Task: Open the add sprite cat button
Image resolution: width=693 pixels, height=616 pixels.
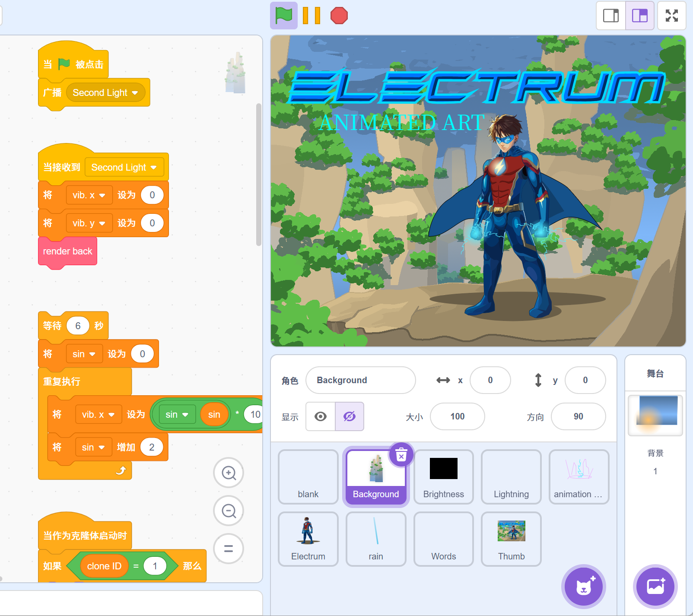Action: pyautogui.click(x=583, y=587)
